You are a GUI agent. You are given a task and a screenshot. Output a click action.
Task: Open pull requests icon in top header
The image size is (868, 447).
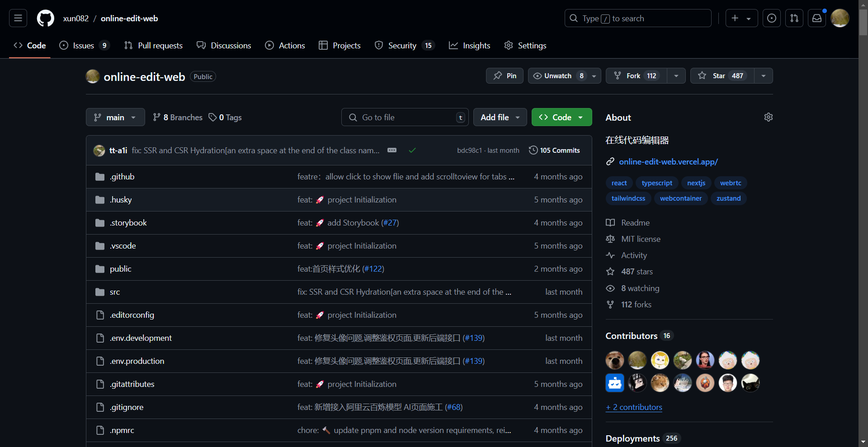pos(794,18)
